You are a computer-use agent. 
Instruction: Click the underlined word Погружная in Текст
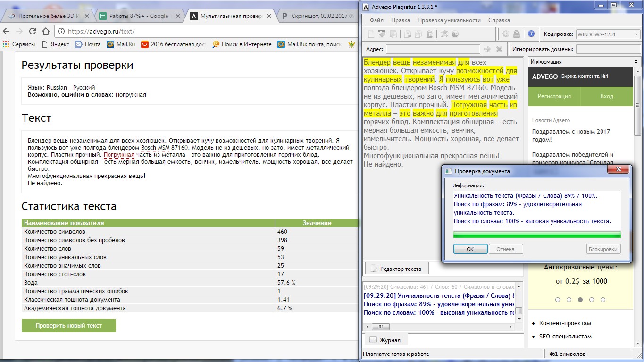point(119,155)
